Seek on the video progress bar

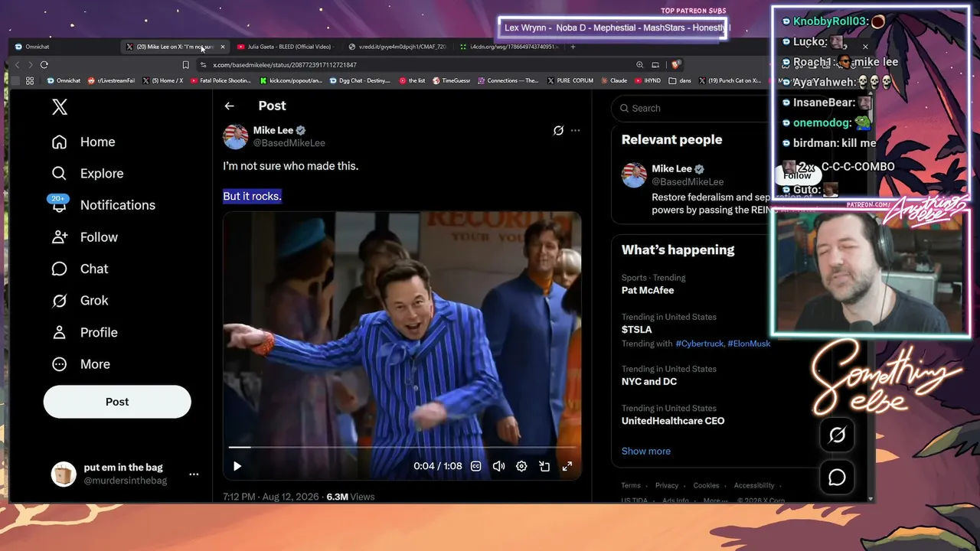pyautogui.click(x=402, y=447)
